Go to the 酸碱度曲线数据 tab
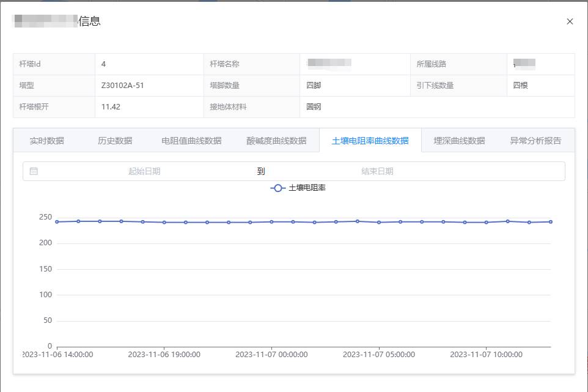 [276, 141]
